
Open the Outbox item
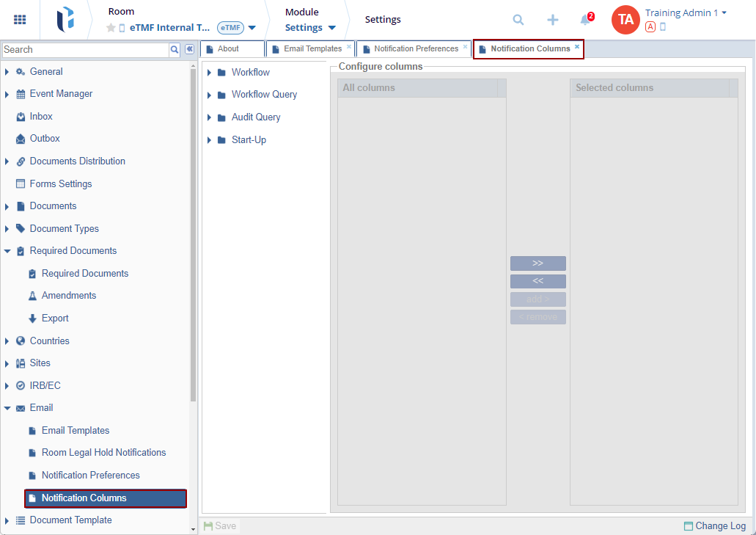45,139
